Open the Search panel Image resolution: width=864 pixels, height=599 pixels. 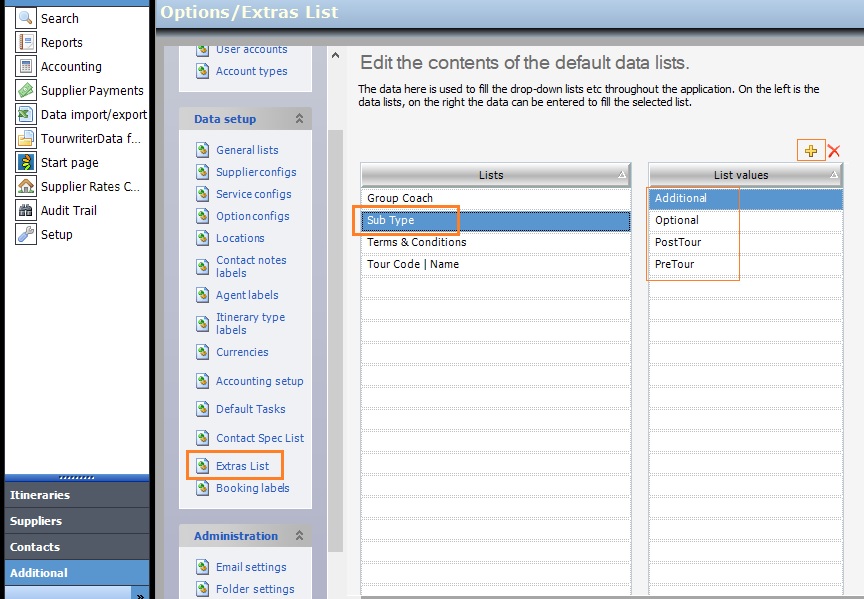pyautogui.click(x=45, y=18)
